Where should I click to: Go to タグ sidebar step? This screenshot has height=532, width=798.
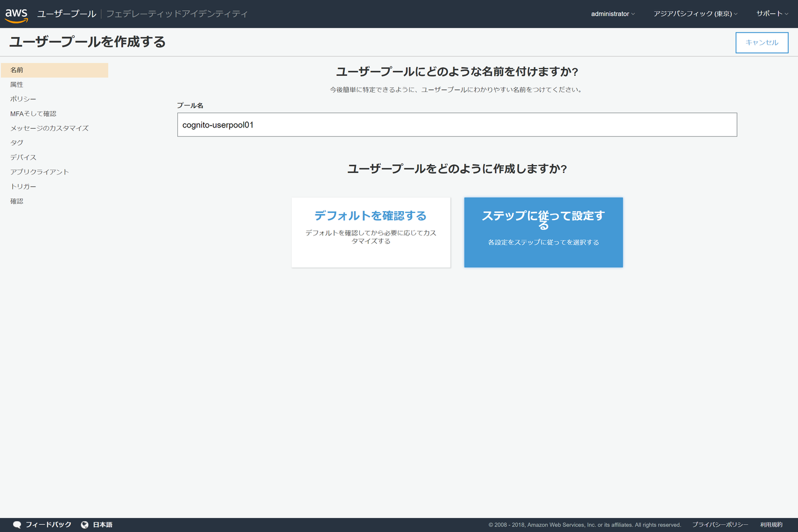(17, 143)
